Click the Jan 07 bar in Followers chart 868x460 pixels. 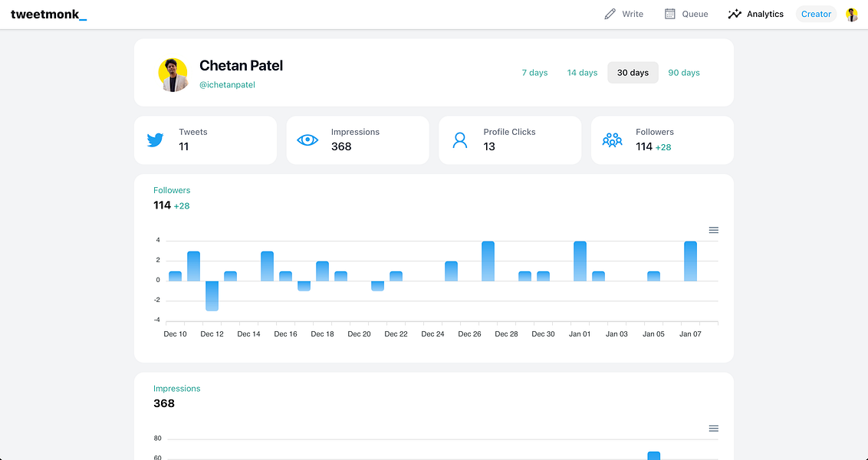click(x=690, y=261)
